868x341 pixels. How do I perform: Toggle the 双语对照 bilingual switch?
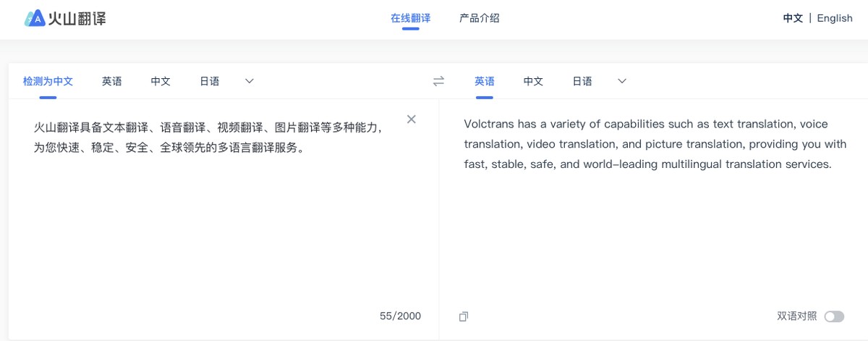click(x=834, y=316)
